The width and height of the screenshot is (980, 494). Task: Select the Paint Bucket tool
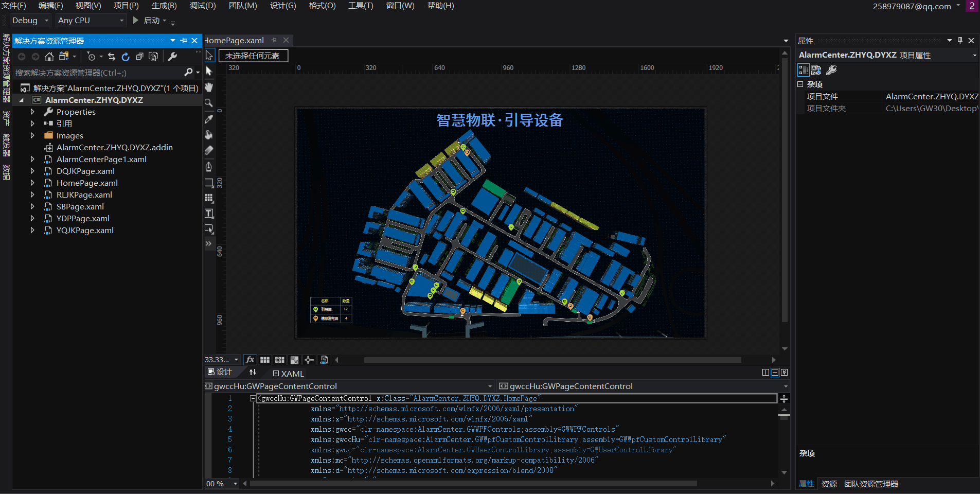click(x=209, y=135)
